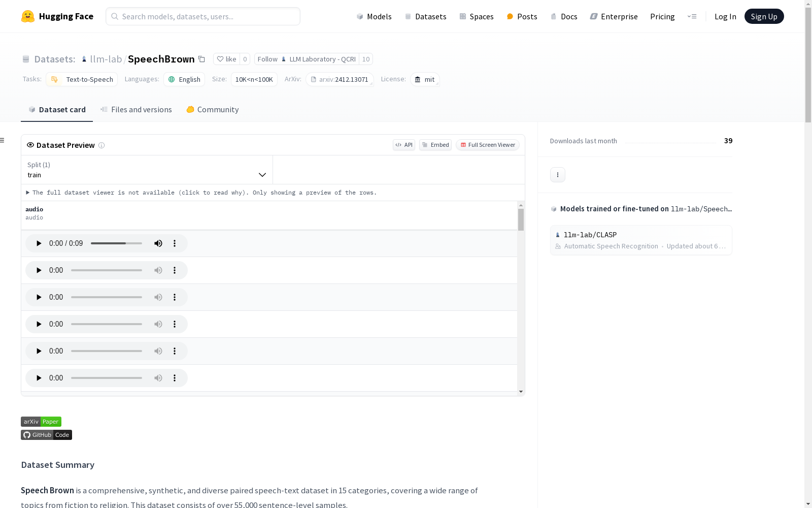Follow LLM Laboratory - QCRI

307,59
